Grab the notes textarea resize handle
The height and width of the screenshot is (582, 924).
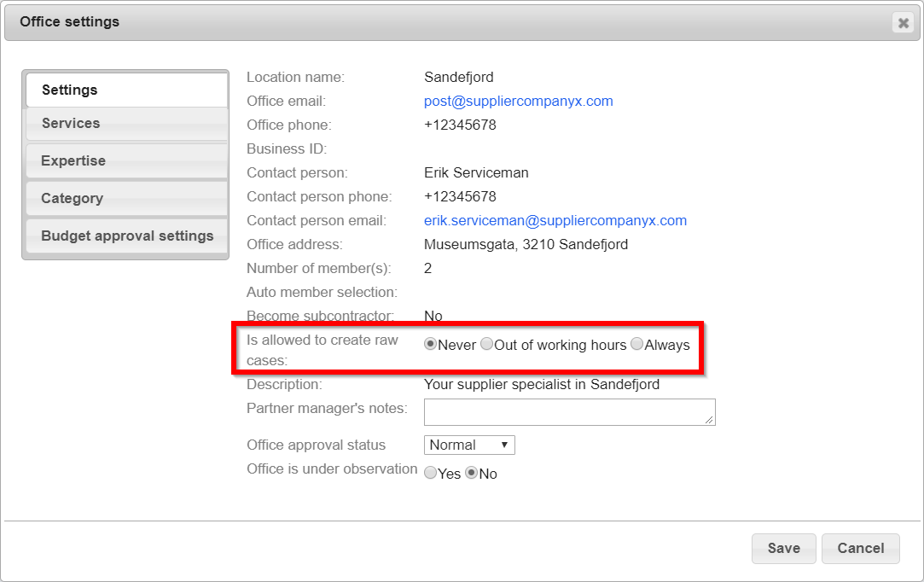pos(710,420)
